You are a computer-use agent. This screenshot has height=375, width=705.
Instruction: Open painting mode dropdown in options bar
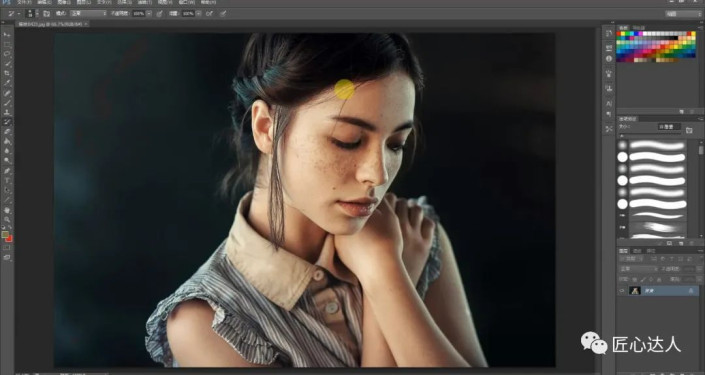88,13
